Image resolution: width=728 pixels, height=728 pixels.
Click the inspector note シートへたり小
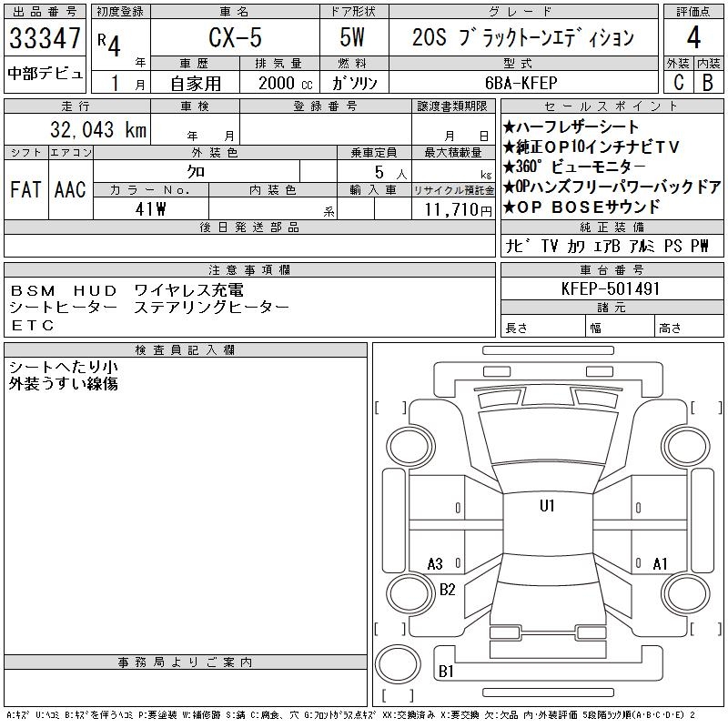coord(63,367)
